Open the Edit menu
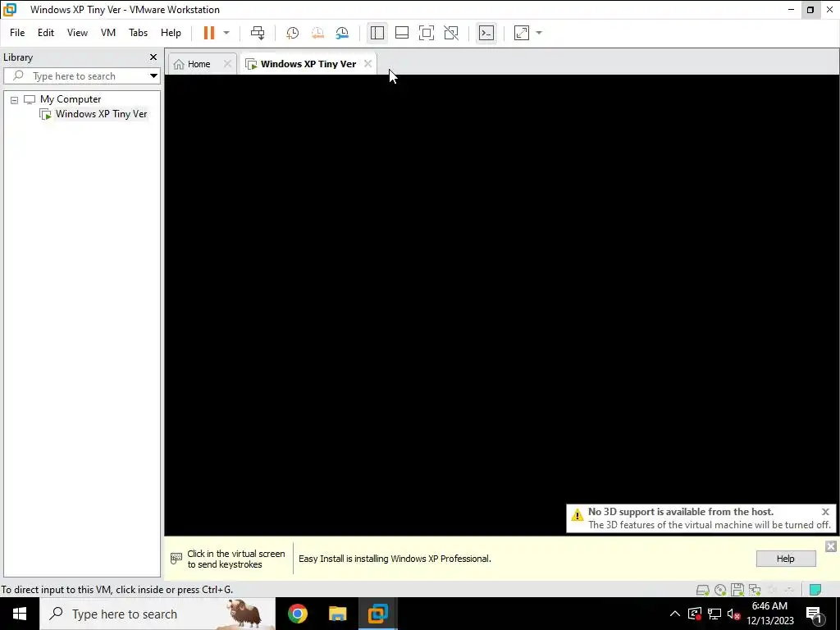 [x=46, y=33]
